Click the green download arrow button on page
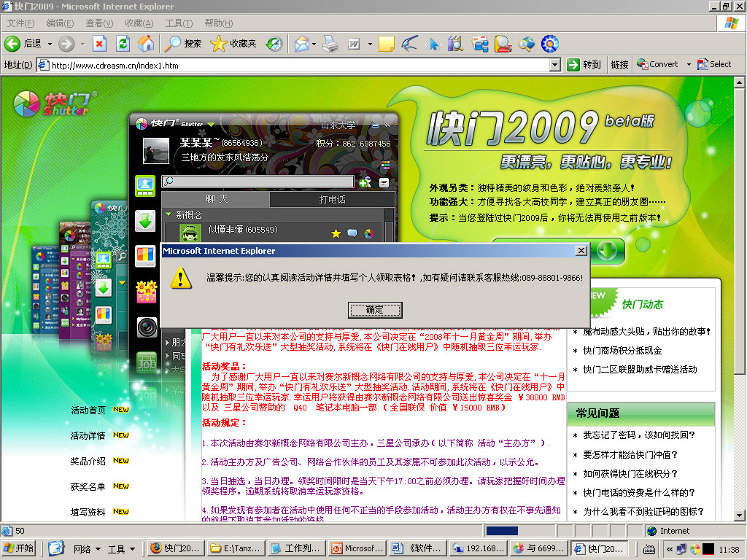Viewport: 747px width, 560px height. pos(608,252)
